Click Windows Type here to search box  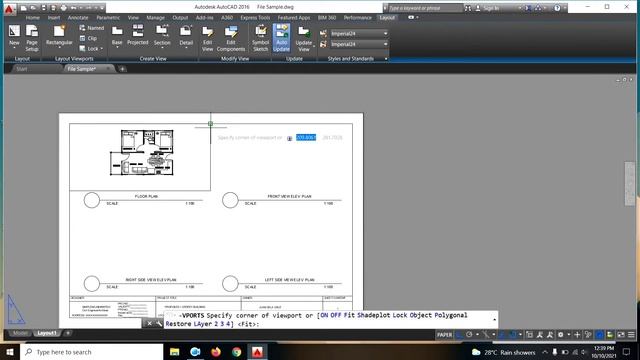[92, 352]
